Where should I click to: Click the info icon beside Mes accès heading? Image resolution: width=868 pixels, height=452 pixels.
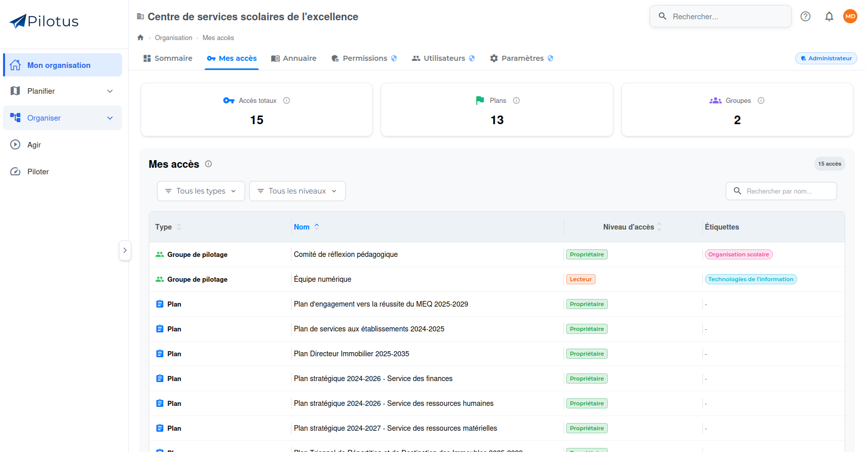(x=208, y=164)
